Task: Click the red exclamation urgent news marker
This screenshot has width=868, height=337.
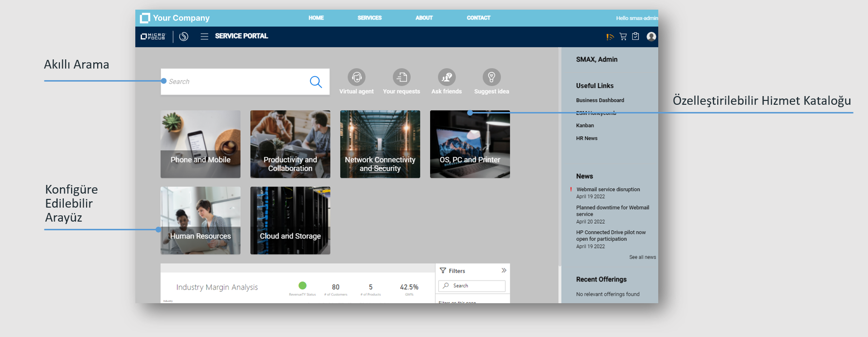Action: point(571,189)
